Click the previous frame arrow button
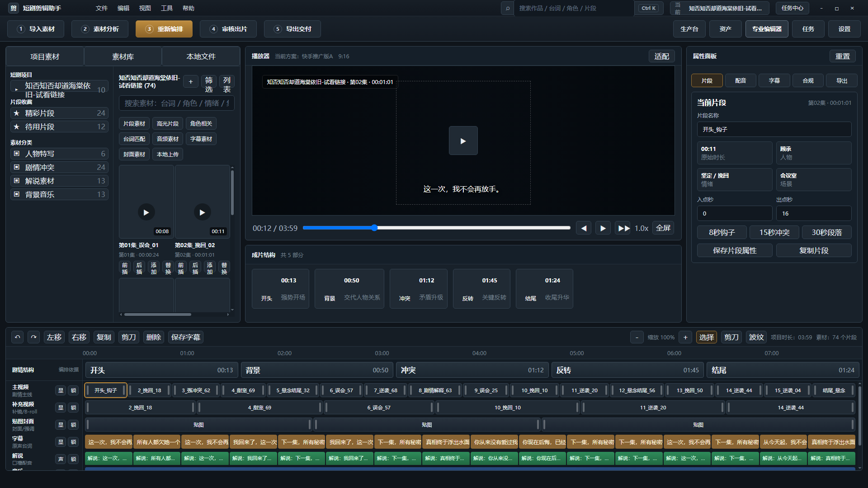Image resolution: width=868 pixels, height=488 pixels. (584, 228)
